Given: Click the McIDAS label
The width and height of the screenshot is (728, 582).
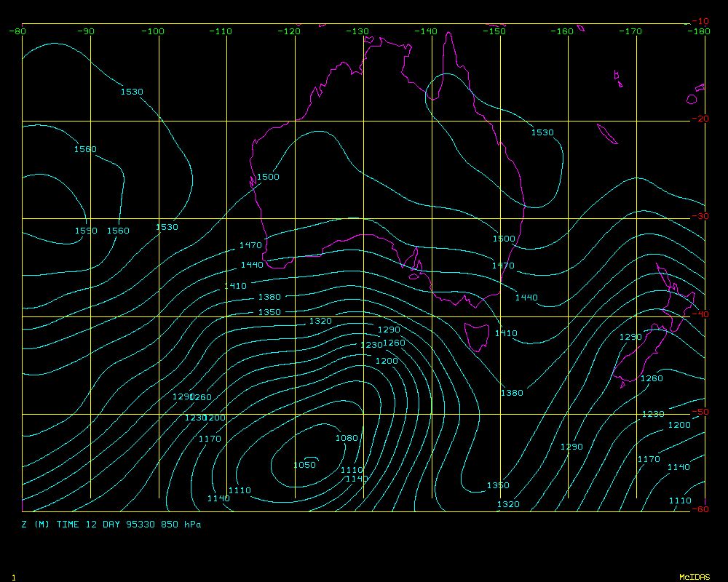Looking at the screenshot, I should pos(694,577).
